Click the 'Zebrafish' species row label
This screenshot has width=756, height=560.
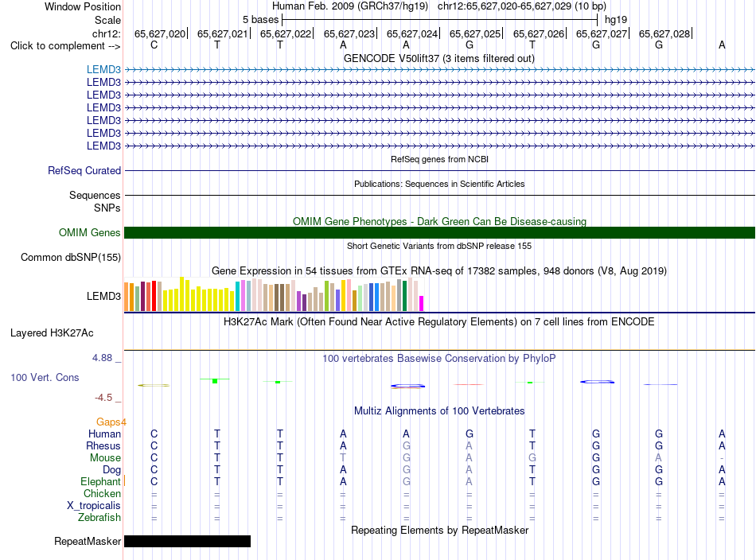point(99,518)
